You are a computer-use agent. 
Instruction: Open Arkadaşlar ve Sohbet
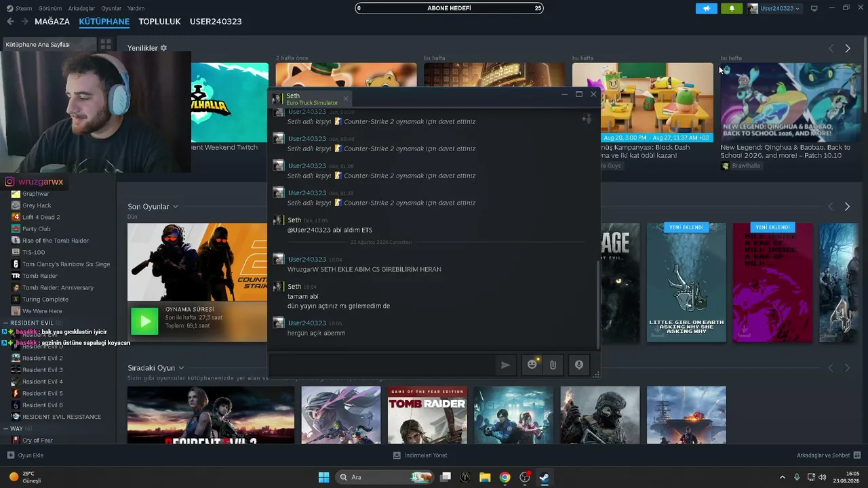coord(823,455)
